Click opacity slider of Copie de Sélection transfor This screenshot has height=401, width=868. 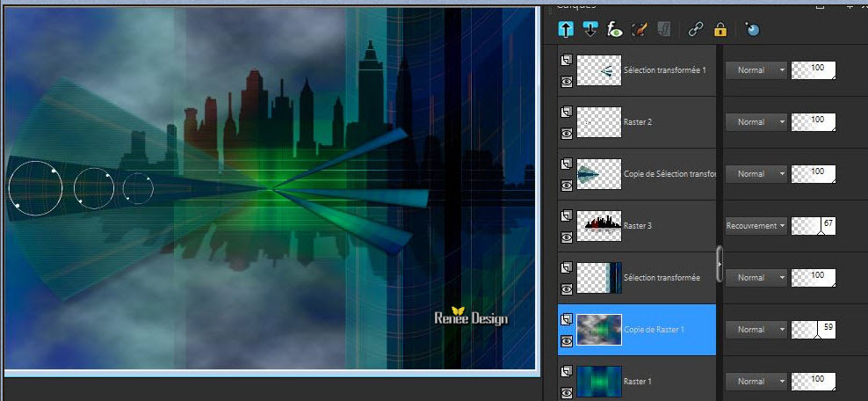[x=814, y=174]
